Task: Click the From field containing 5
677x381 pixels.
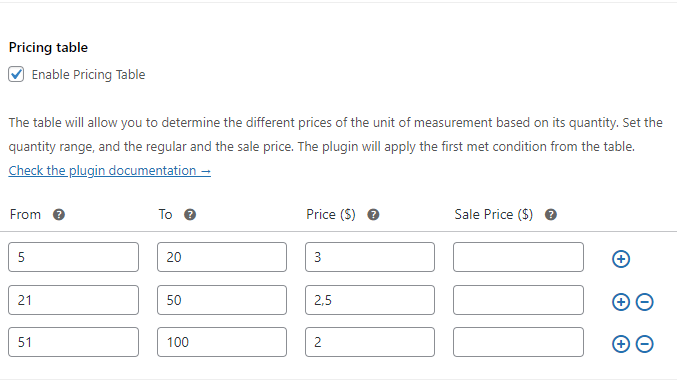Action: (x=73, y=257)
